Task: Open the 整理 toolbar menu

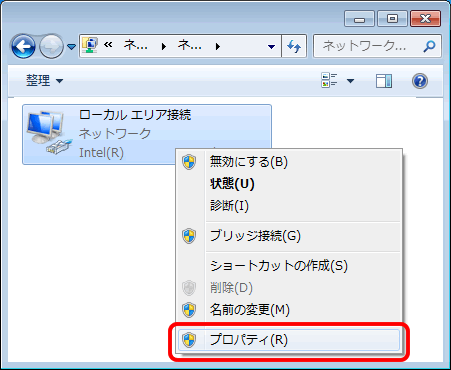Action: tap(44, 81)
